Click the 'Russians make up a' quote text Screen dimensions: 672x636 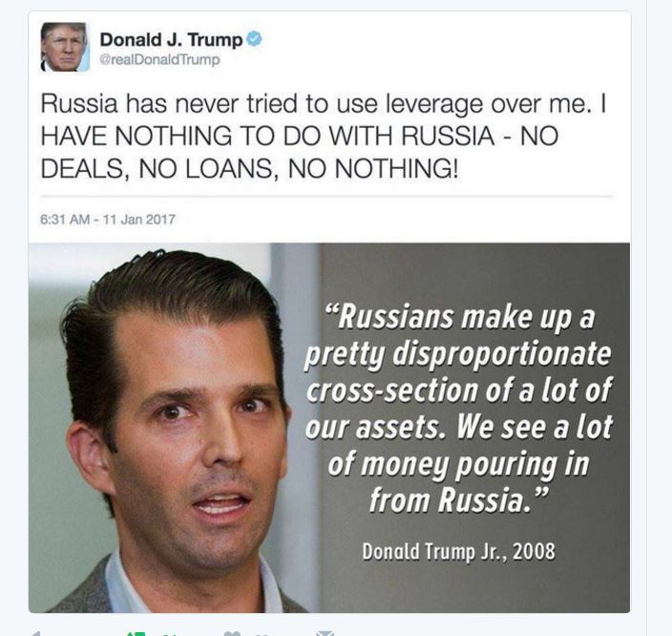459,317
